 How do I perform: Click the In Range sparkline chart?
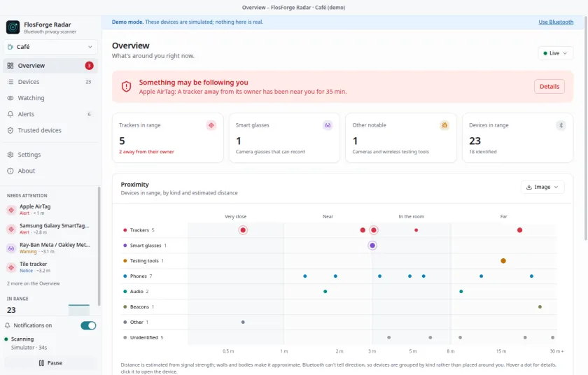pyautogui.click(x=79, y=310)
